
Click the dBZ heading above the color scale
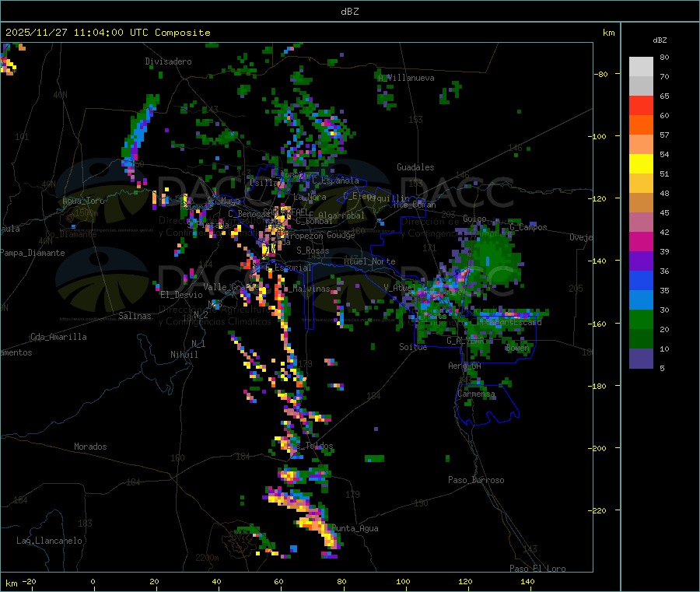tap(660, 40)
